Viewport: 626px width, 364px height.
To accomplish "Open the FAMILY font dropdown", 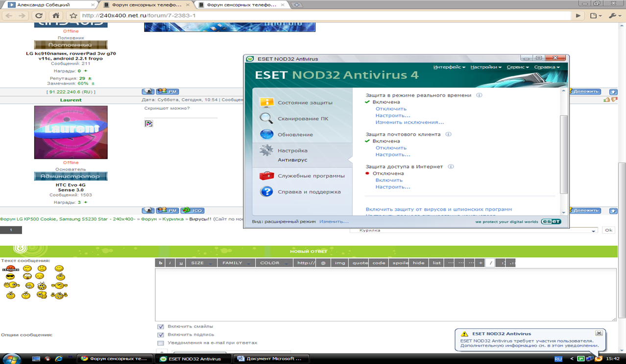I will pyautogui.click(x=236, y=263).
